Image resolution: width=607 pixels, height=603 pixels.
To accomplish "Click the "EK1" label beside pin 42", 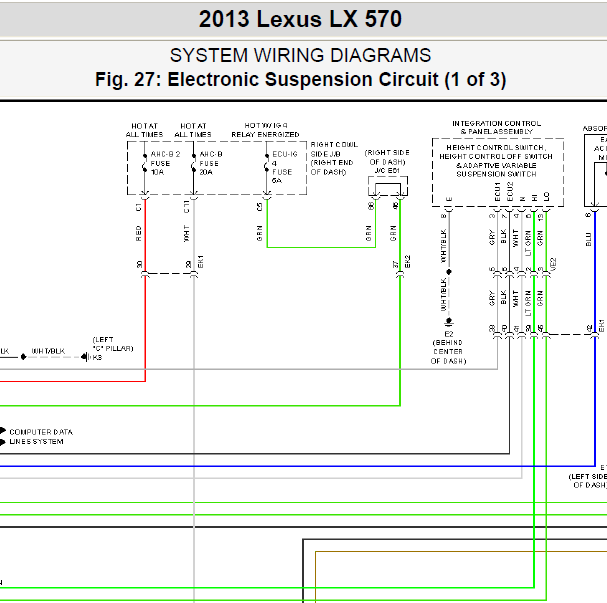I will click(601, 326).
